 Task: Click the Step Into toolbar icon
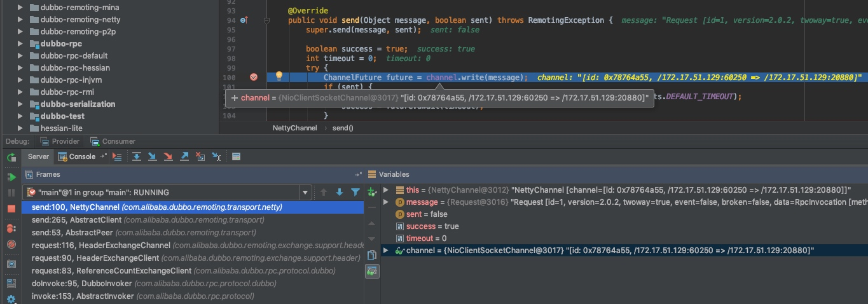point(152,156)
